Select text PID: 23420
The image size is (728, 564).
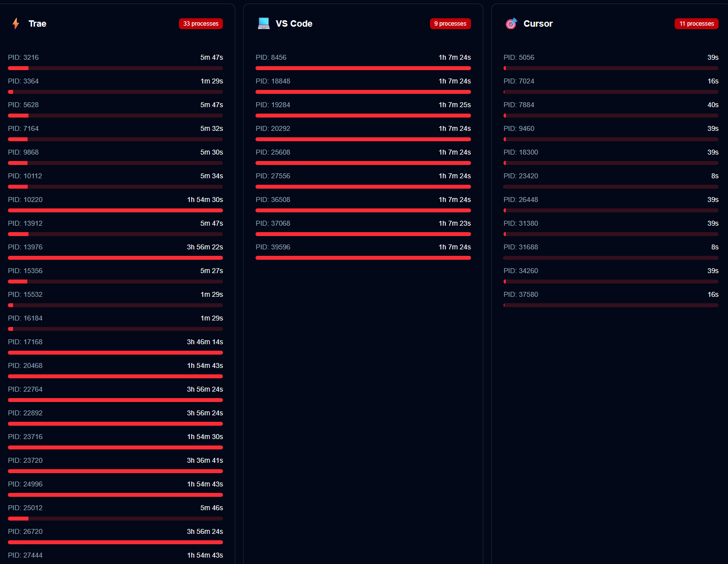tap(521, 176)
